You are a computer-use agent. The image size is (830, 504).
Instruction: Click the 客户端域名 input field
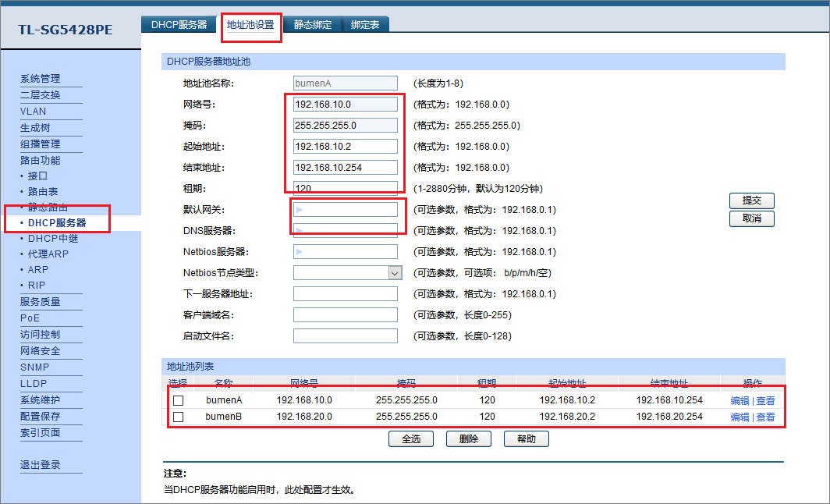tap(345, 315)
